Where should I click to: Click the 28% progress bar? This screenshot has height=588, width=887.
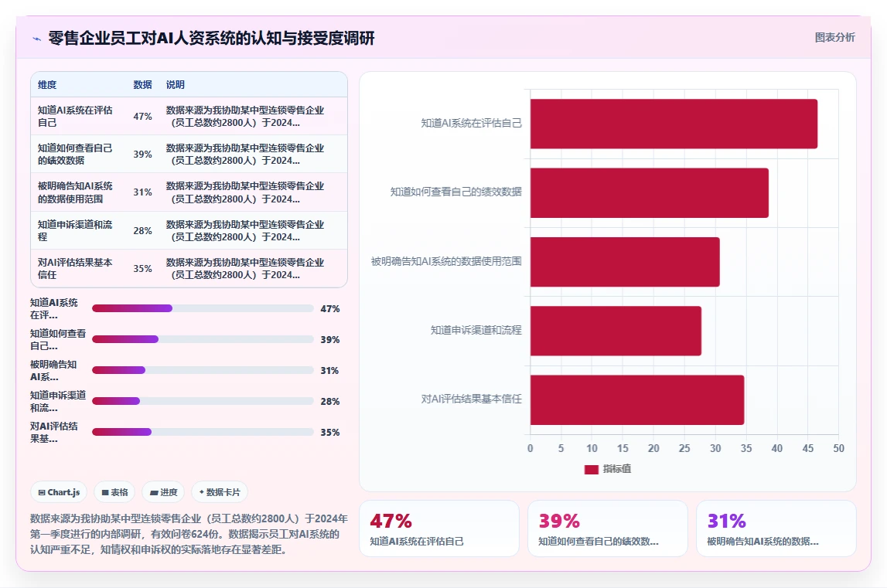(x=203, y=401)
